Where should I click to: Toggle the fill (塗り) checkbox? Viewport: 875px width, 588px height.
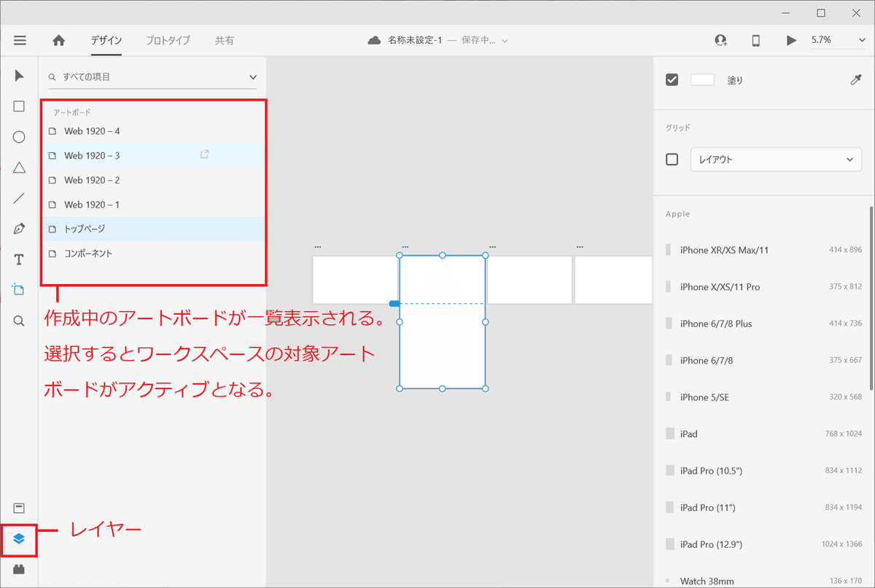pos(672,80)
